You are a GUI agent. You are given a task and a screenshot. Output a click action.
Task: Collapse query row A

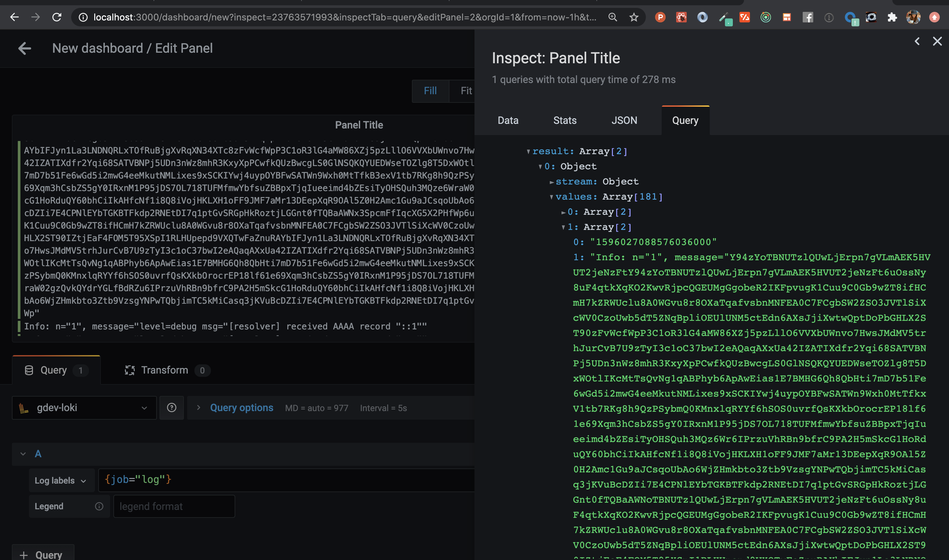click(23, 454)
